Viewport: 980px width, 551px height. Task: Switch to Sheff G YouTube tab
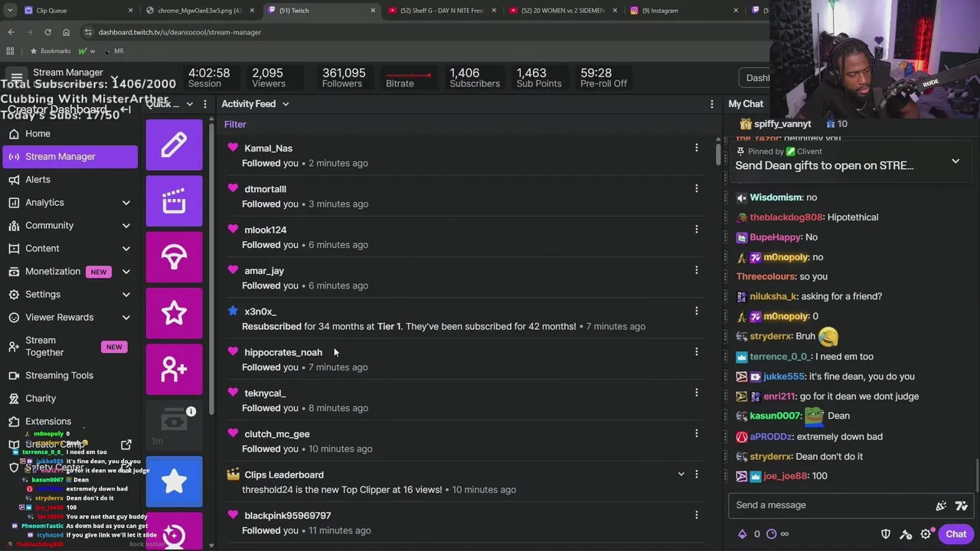pos(442,11)
